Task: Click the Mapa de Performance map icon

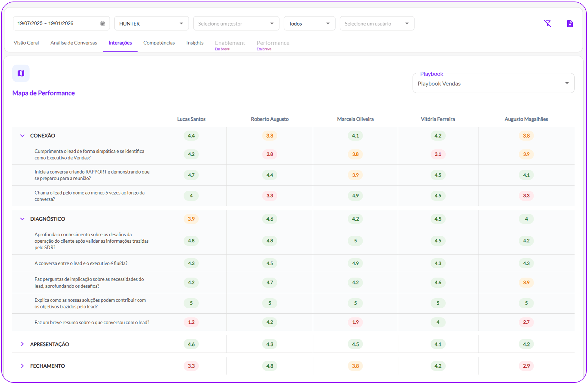Action: pos(21,73)
